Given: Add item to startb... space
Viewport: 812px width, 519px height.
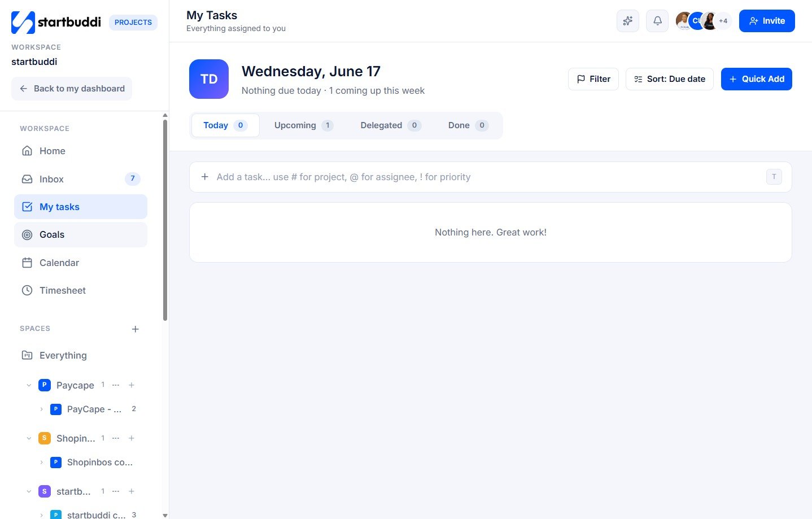Looking at the screenshot, I should [x=132, y=491].
